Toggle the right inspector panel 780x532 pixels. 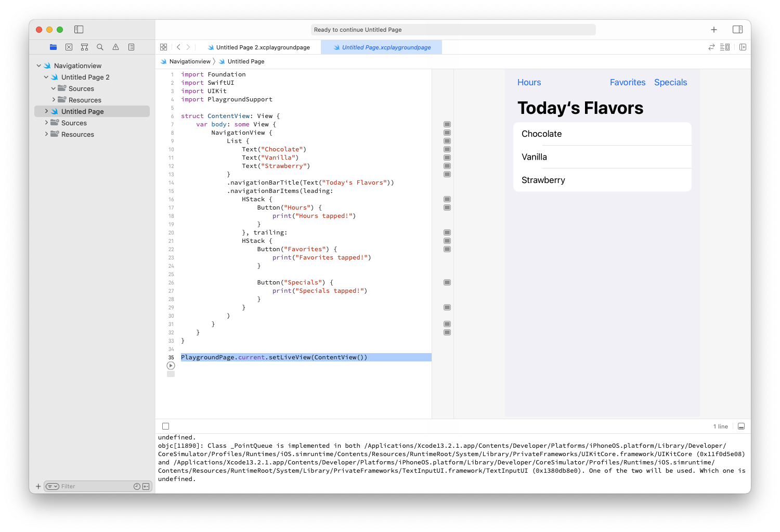(737, 30)
